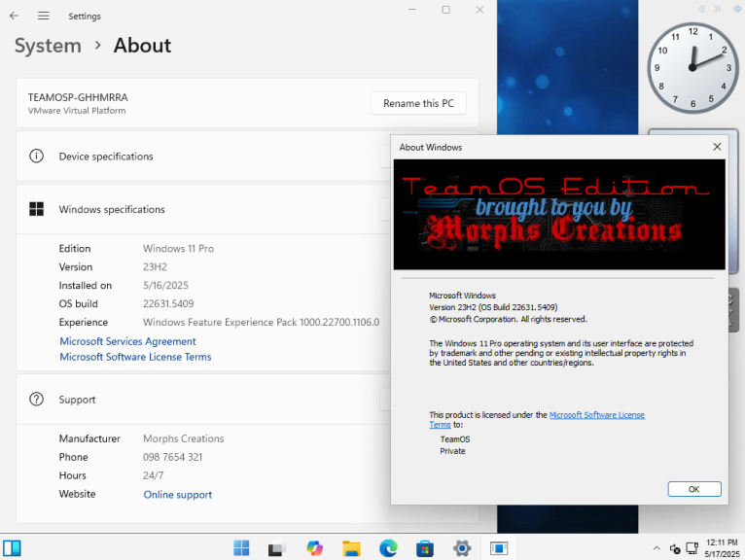Click the Support question mark icon
This screenshot has height=560, width=745.
[36, 400]
